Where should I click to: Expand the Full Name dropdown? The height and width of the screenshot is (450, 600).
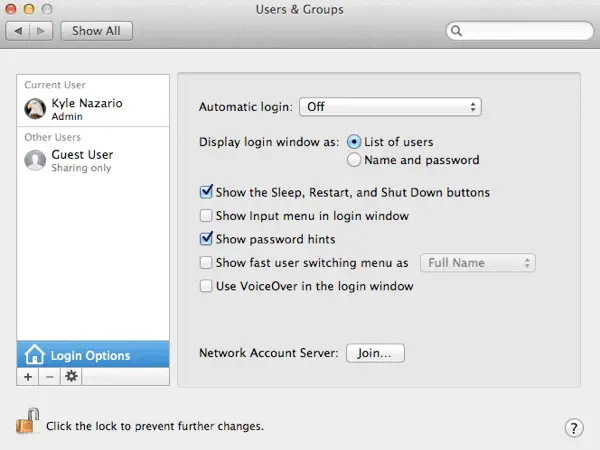(478, 263)
